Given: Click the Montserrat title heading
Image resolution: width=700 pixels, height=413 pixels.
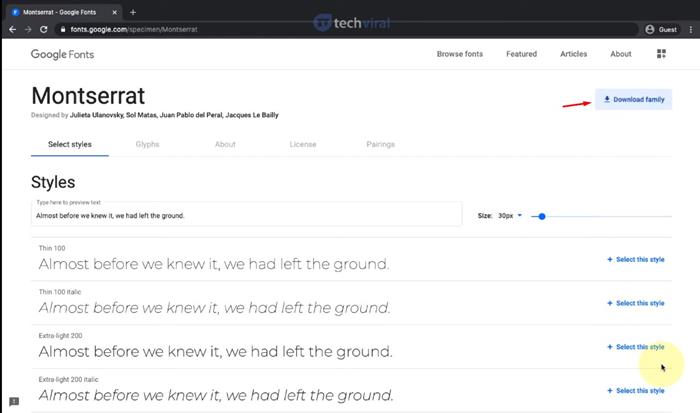Looking at the screenshot, I should pos(88,96).
